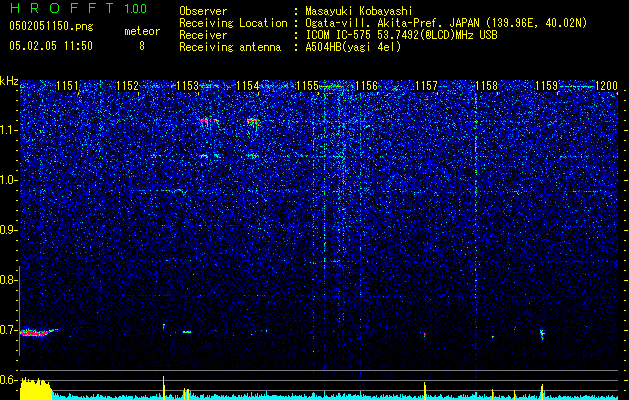629x400 pixels.
Task: Click the long red meteor echo at 0.7 kHz
Action: pos(39,332)
